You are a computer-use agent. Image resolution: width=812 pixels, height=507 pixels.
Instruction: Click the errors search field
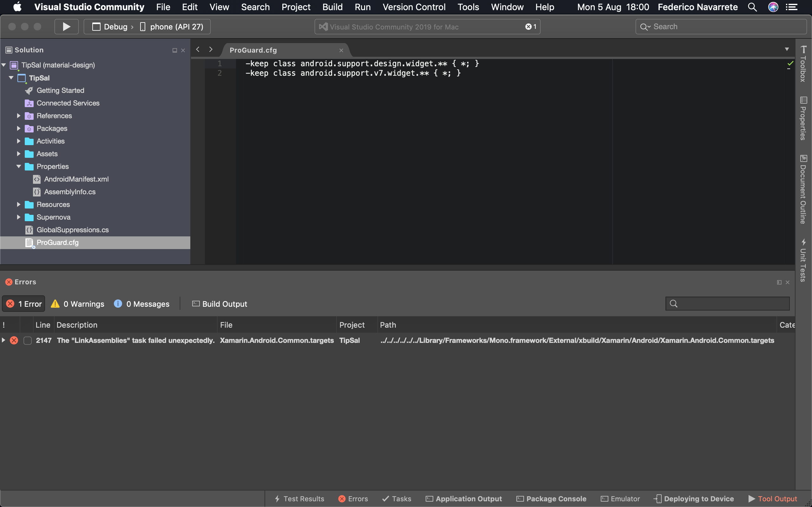(x=727, y=303)
